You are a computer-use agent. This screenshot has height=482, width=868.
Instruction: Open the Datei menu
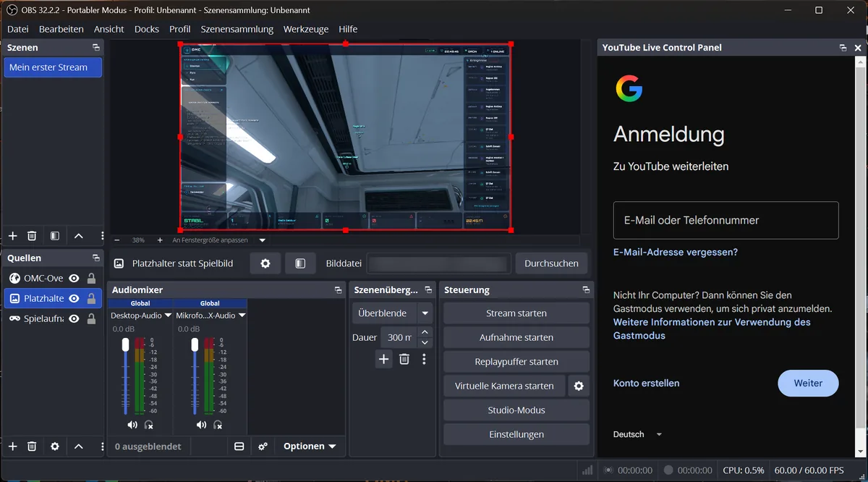pyautogui.click(x=18, y=29)
